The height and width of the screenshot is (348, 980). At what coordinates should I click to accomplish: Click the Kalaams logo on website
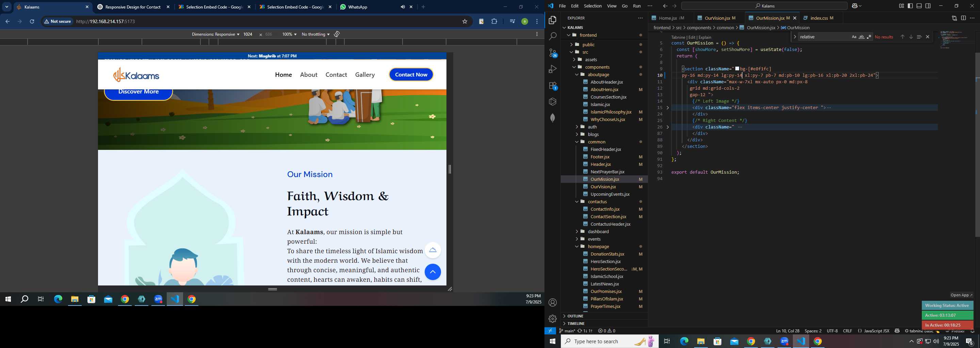(x=136, y=75)
